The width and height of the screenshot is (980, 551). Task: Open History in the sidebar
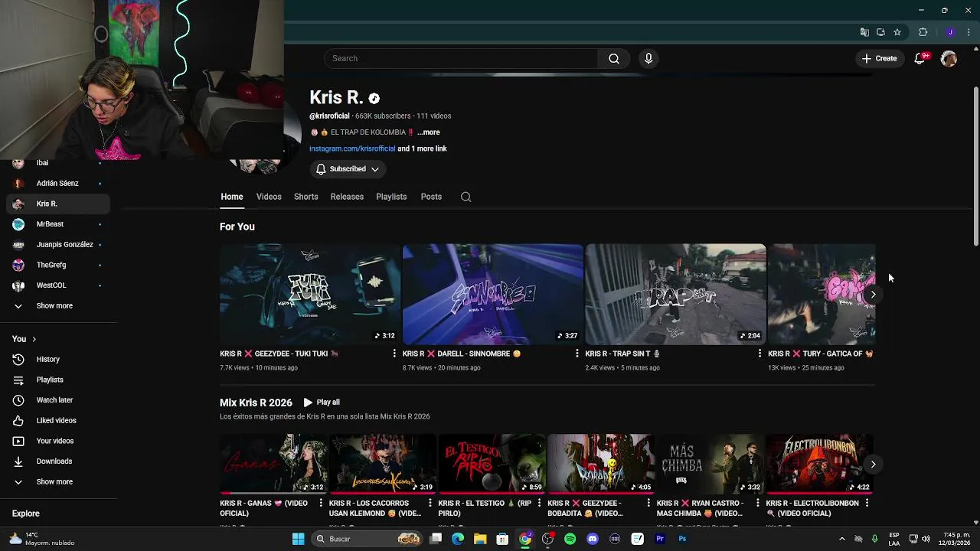(x=58, y=359)
